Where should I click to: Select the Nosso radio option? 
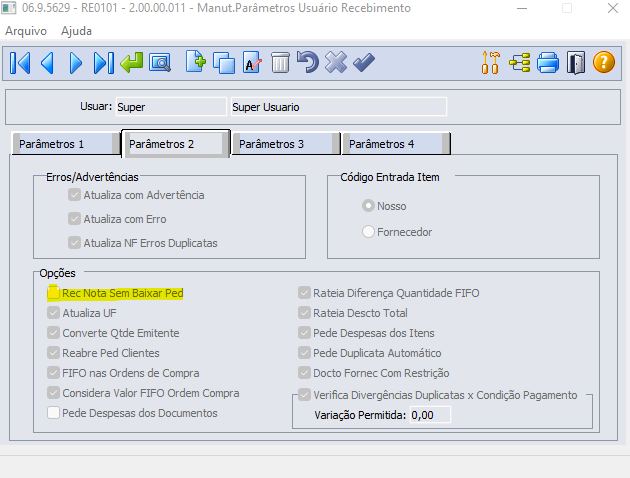368,206
